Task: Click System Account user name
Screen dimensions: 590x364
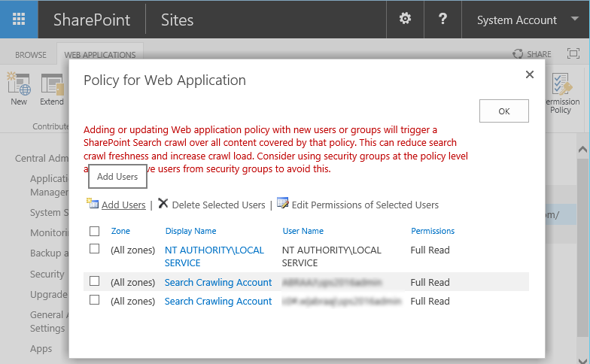Action: [x=516, y=20]
